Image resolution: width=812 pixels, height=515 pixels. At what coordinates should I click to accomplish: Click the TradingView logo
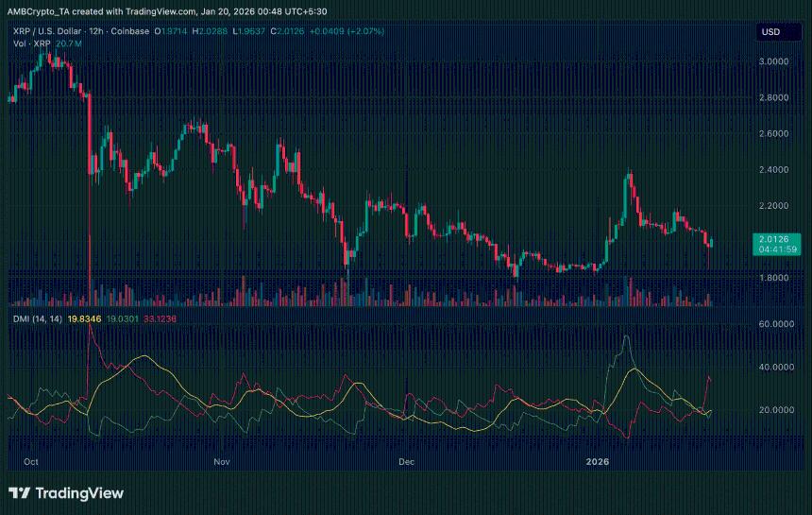(x=66, y=492)
